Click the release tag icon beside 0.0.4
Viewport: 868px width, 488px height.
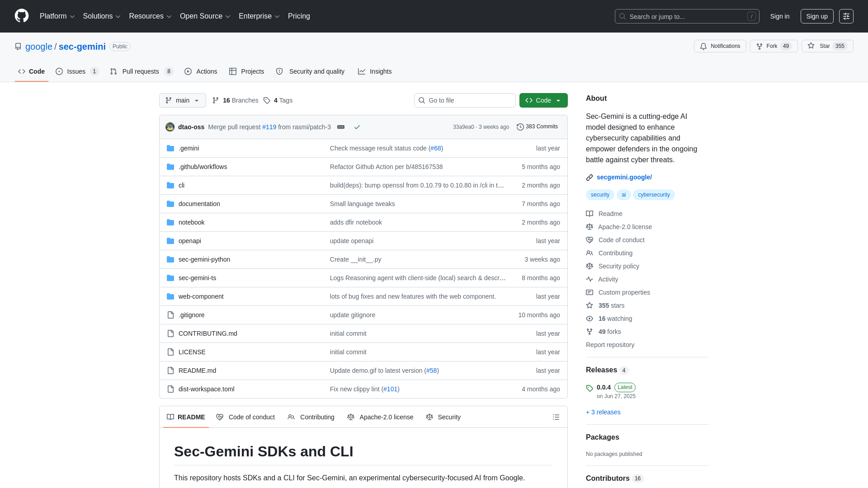coord(590,388)
